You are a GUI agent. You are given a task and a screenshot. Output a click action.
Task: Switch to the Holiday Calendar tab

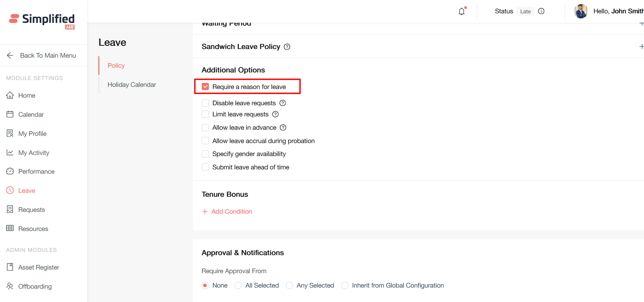point(132,85)
